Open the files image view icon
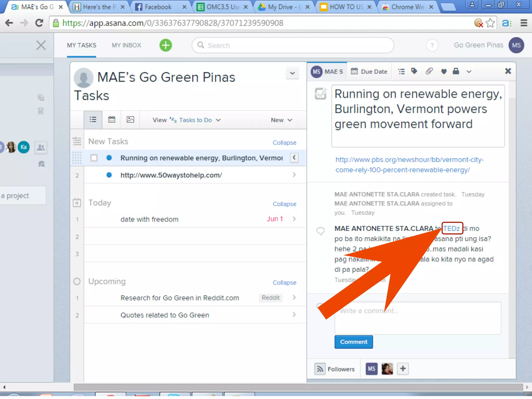 click(130, 120)
